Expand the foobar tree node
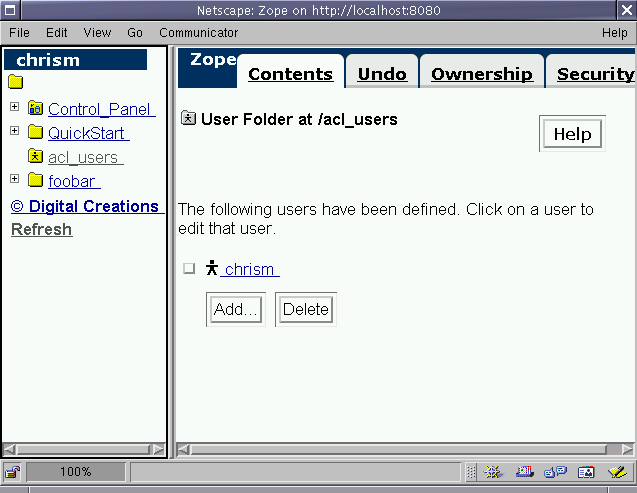 pyautogui.click(x=15, y=179)
